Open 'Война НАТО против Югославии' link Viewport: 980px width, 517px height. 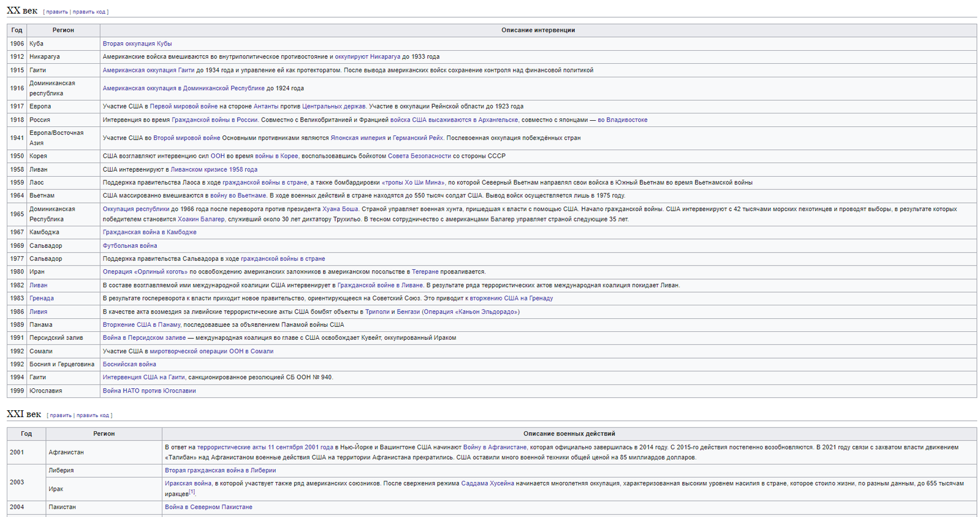pos(150,391)
